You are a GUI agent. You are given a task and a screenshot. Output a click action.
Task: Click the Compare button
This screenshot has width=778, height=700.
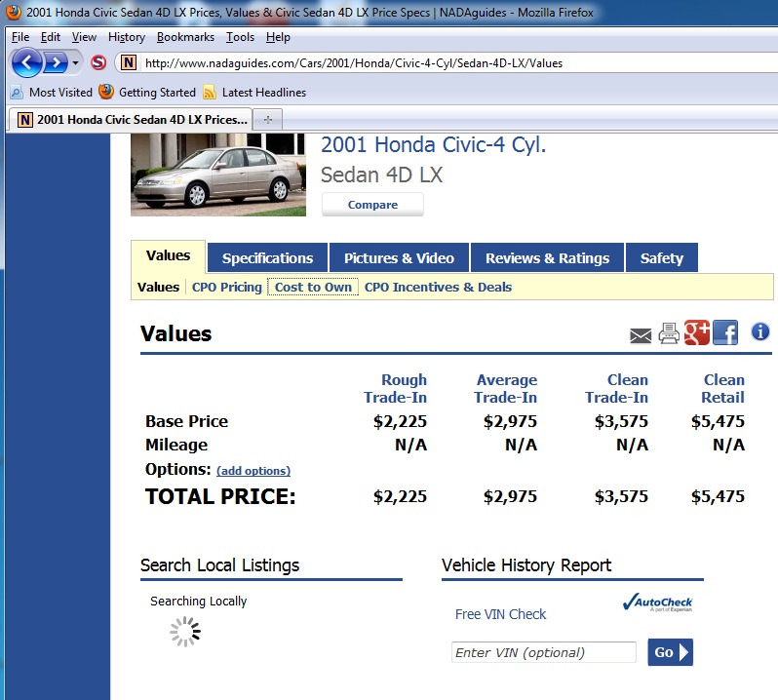tap(372, 205)
